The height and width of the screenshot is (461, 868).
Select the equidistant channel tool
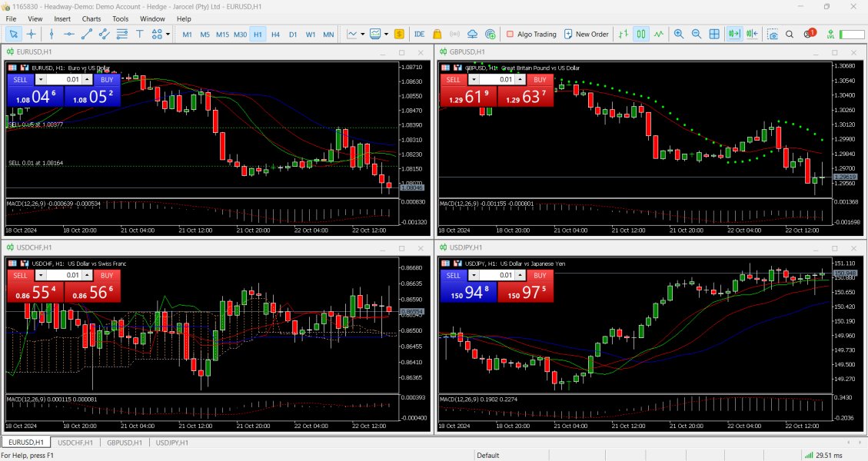click(x=104, y=35)
